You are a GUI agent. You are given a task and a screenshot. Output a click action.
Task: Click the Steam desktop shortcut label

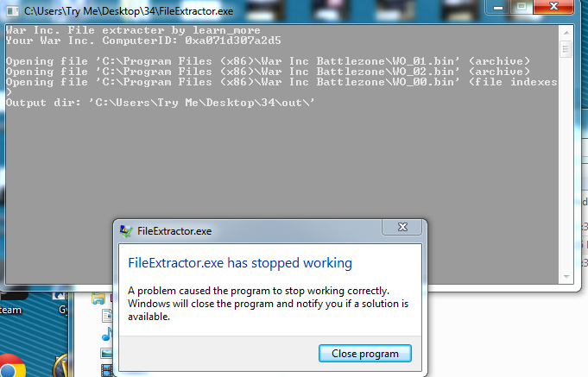pos(10,310)
